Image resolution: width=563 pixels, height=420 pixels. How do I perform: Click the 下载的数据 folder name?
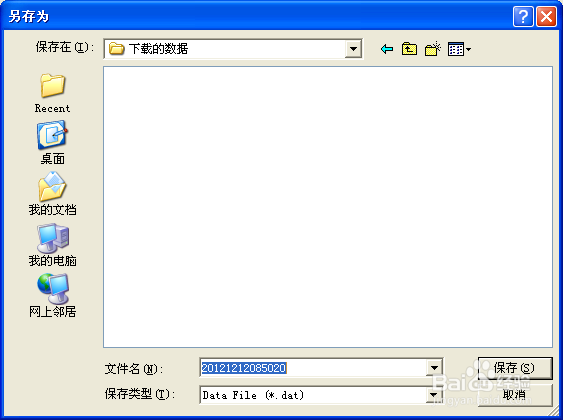pyautogui.click(x=158, y=49)
